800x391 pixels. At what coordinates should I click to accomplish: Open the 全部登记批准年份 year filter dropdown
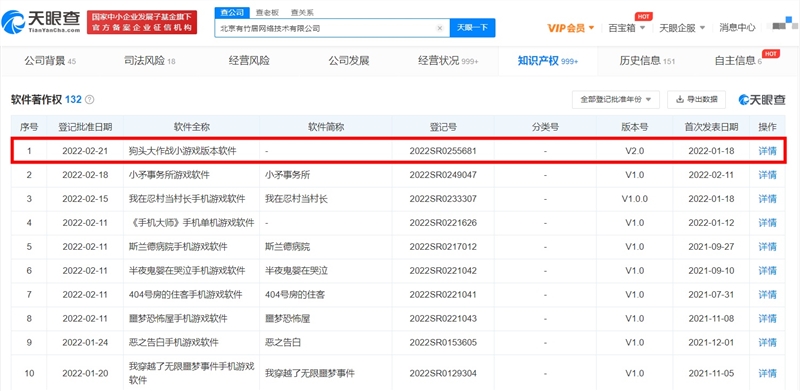(616, 100)
